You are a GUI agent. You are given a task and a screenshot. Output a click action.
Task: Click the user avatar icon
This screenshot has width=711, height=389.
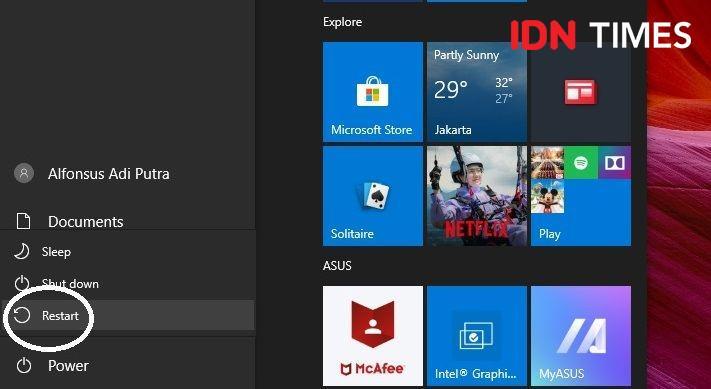coord(24,173)
